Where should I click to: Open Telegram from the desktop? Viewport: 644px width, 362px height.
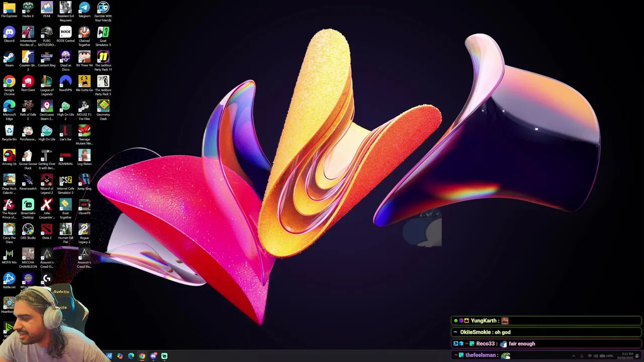pos(84,10)
